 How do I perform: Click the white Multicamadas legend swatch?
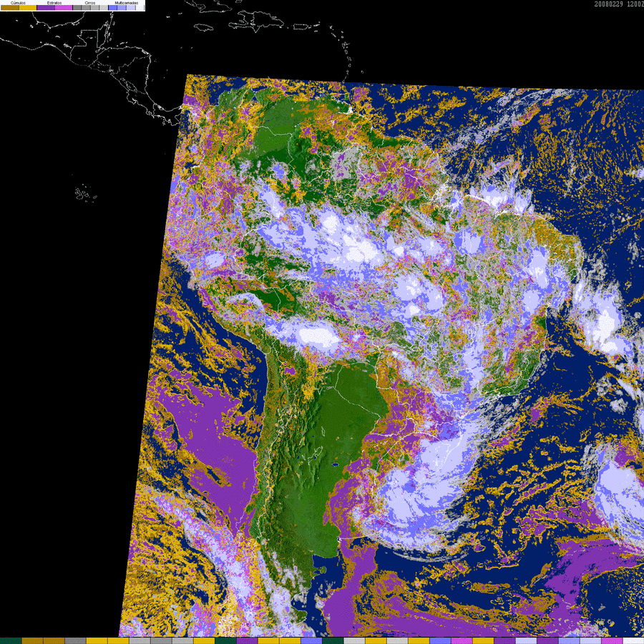tap(140, 7)
